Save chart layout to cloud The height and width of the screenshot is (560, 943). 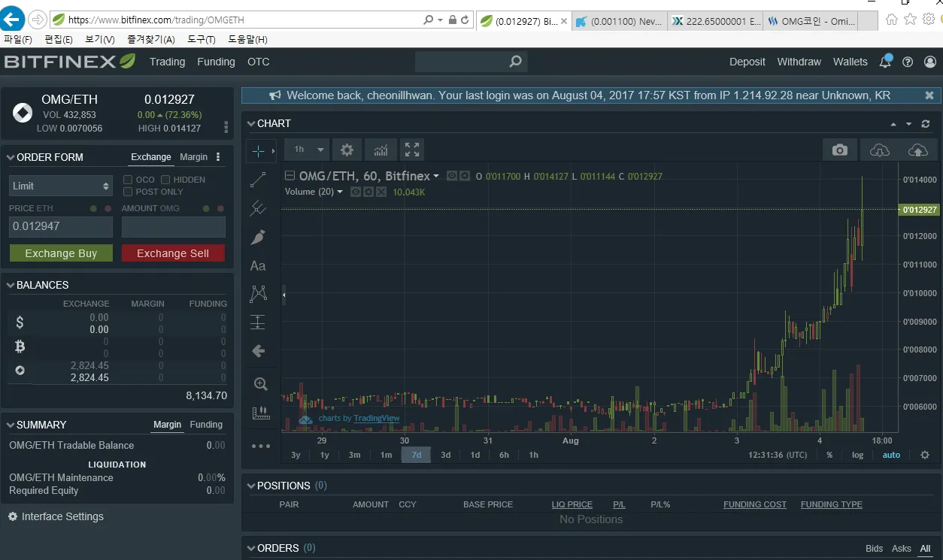917,150
